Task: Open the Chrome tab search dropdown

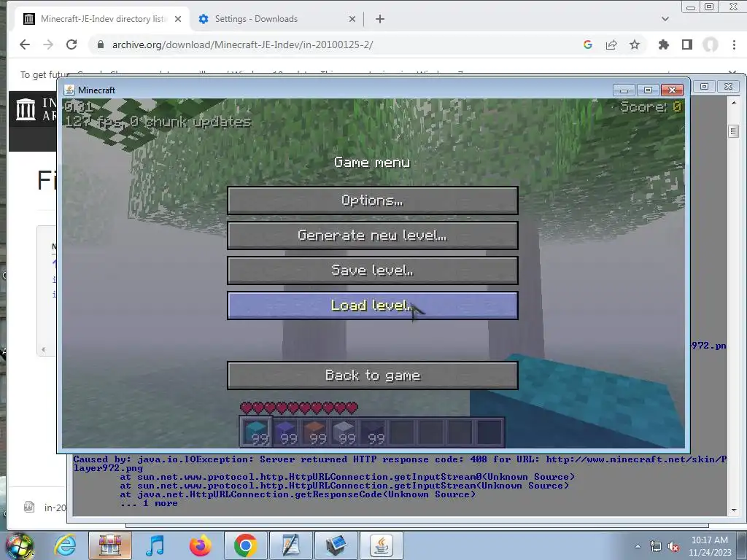Action: [x=665, y=19]
